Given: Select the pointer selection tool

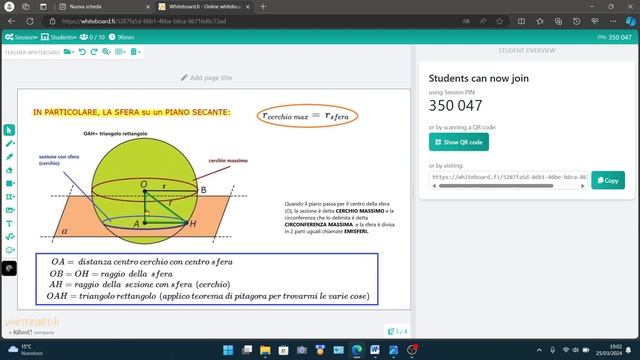Looking at the screenshot, I should (x=9, y=130).
